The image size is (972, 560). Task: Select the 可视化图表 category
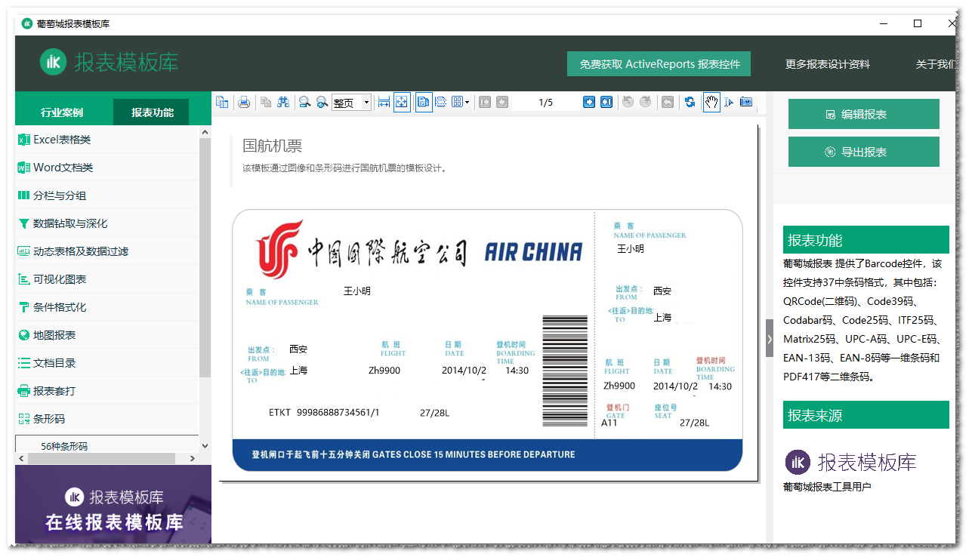click(x=107, y=279)
